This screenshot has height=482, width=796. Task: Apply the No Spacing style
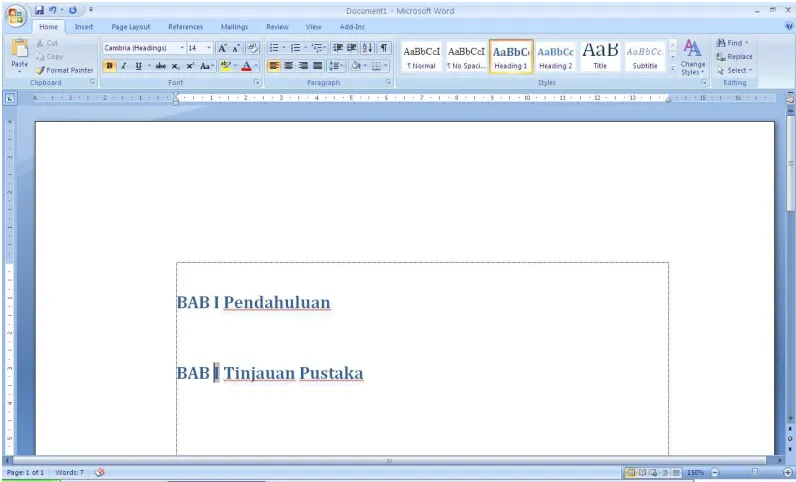[x=466, y=57]
